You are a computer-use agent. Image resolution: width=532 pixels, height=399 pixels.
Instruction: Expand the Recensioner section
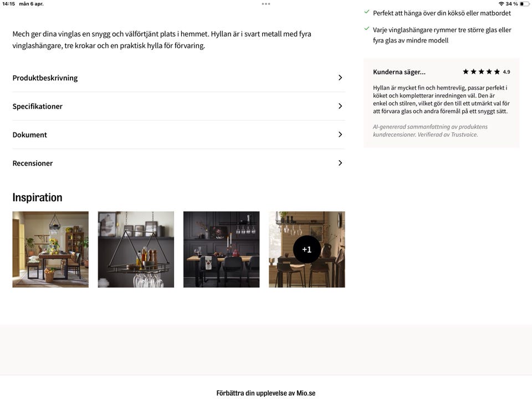click(x=340, y=163)
